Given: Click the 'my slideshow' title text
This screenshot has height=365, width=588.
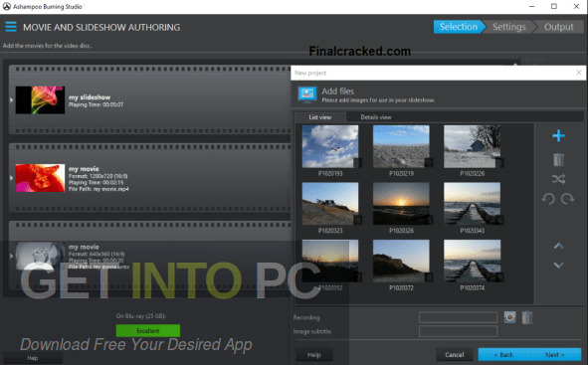Looking at the screenshot, I should pos(90,97).
